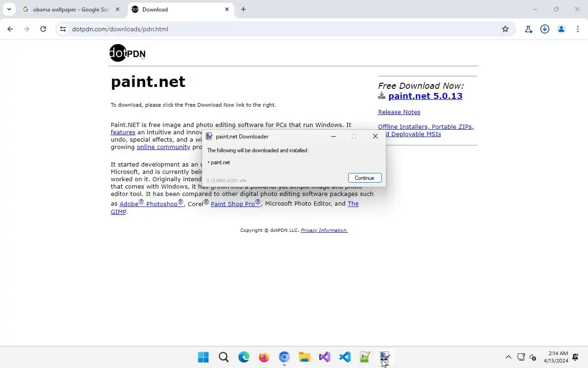The width and height of the screenshot is (588, 368).
Task: Open File Explorer from the taskbar
Action: point(305,357)
